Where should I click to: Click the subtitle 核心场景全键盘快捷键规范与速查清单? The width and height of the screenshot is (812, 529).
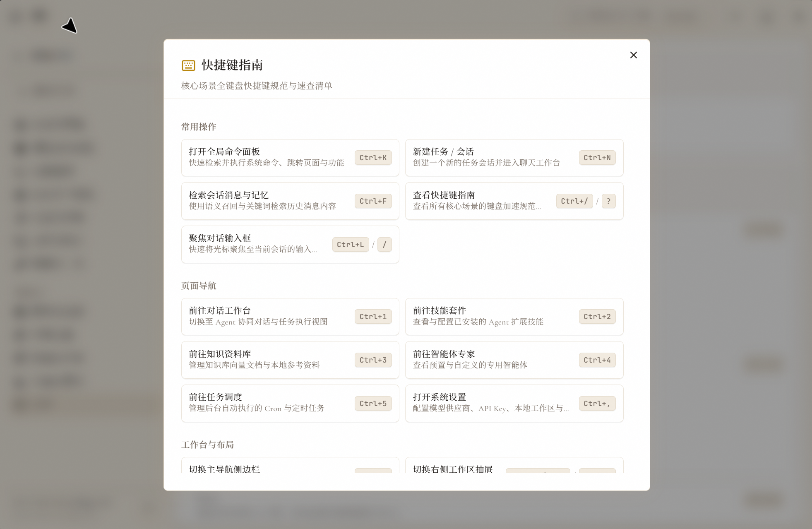(x=257, y=86)
